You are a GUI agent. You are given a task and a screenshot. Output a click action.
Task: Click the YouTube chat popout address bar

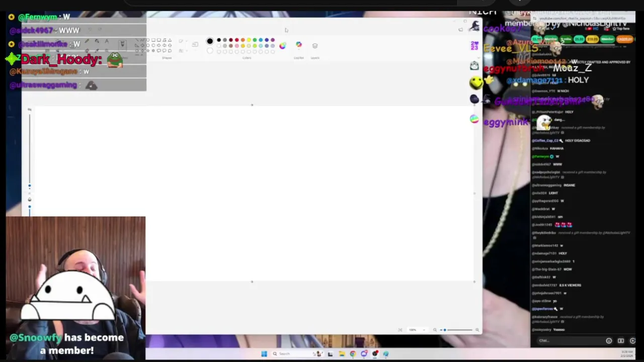583,19
